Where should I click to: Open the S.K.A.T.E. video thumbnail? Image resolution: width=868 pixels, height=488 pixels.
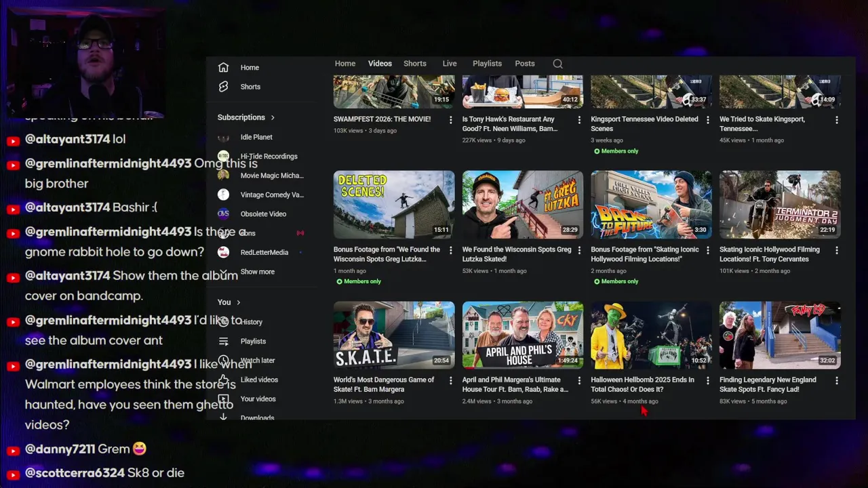[x=394, y=335]
